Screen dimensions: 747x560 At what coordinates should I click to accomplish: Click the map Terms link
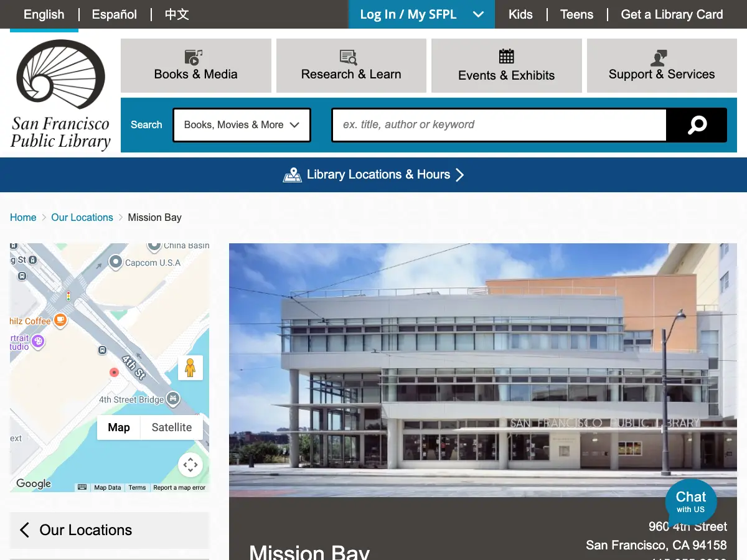(137, 488)
